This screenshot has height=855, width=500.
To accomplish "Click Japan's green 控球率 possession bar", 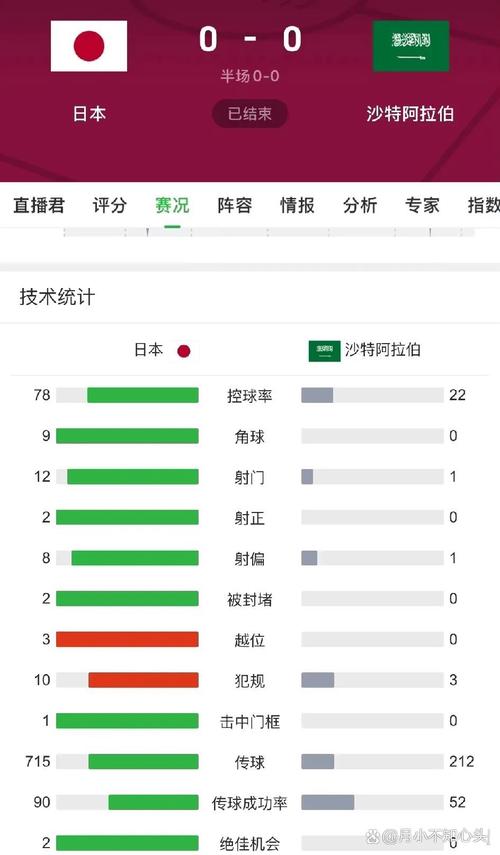I will coord(143,395).
